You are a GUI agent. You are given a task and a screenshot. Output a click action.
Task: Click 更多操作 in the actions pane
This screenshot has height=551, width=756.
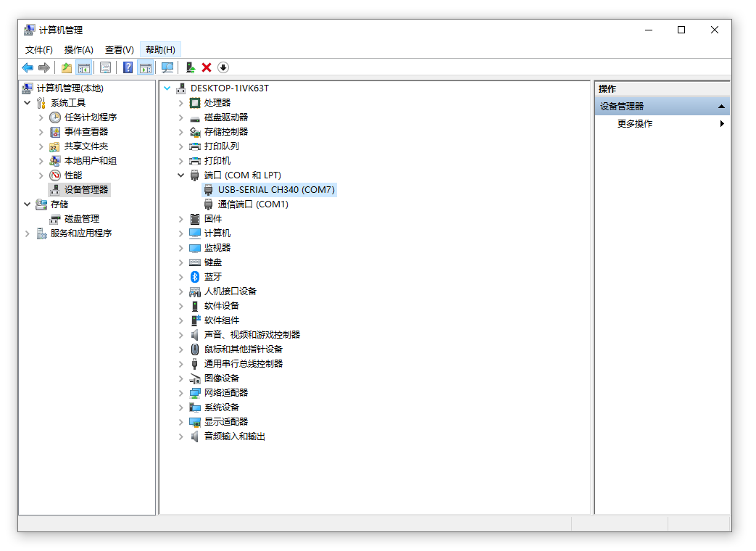click(635, 124)
